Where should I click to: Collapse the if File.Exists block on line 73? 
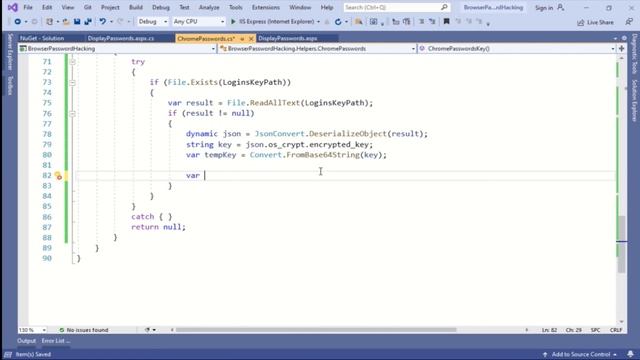[x=72, y=82]
